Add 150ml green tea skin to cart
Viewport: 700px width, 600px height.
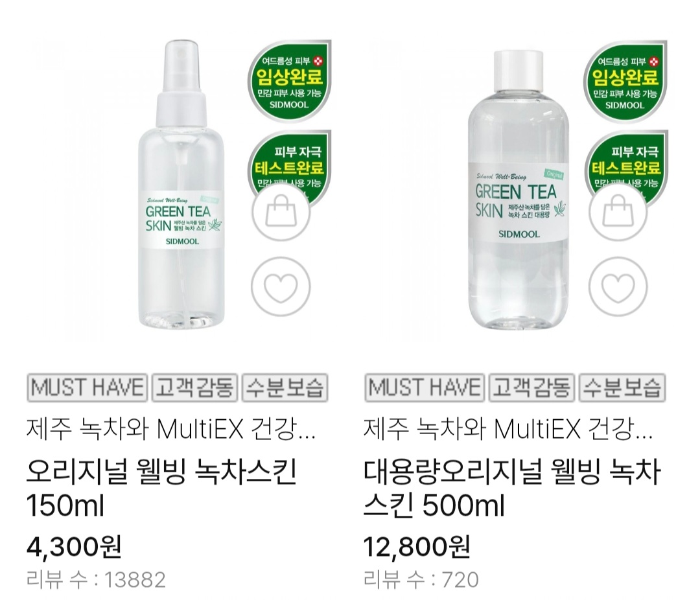pos(281,213)
